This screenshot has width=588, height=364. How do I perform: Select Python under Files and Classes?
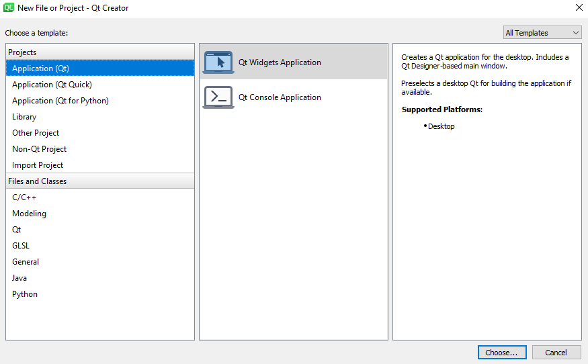click(x=25, y=294)
